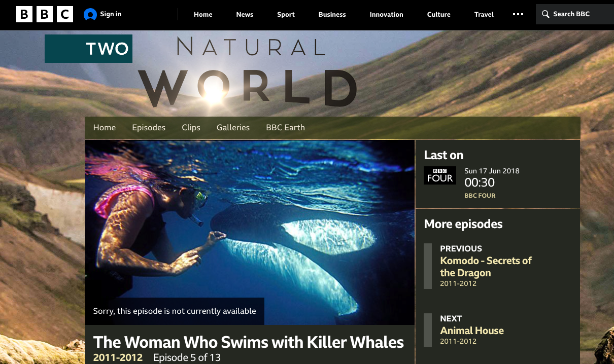This screenshot has height=364, width=614.
Task: Select Innovation in the top bar
Action: pos(386,14)
